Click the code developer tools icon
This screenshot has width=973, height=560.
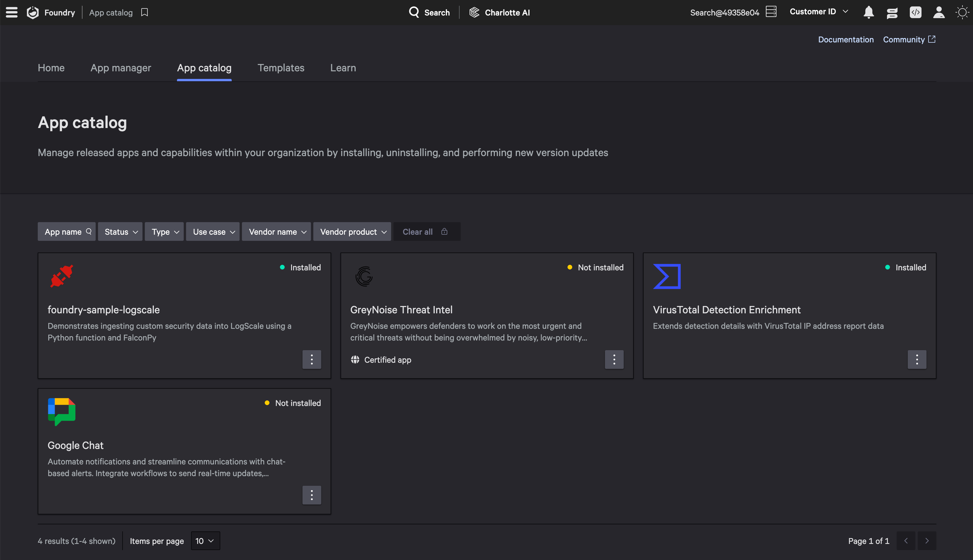pyautogui.click(x=915, y=12)
